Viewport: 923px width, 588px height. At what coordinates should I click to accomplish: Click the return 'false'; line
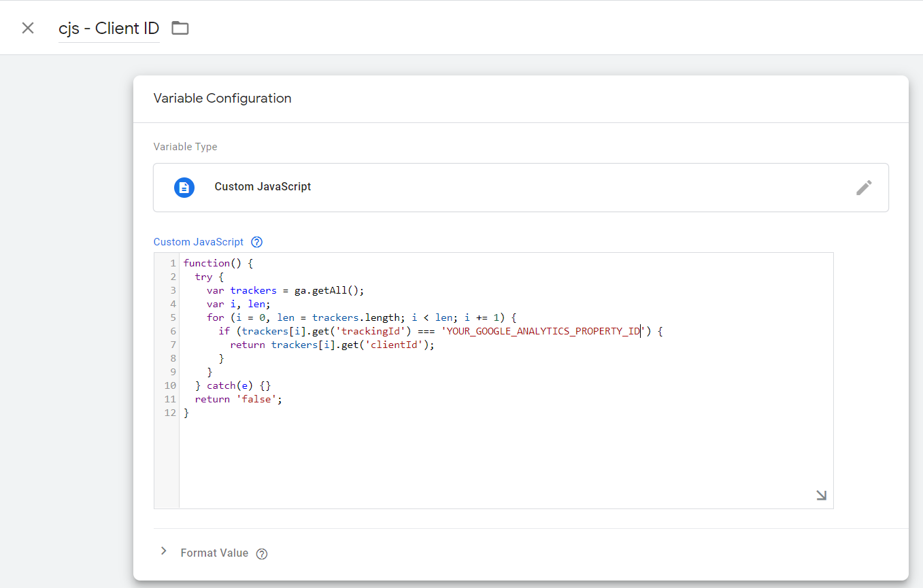tap(238, 399)
